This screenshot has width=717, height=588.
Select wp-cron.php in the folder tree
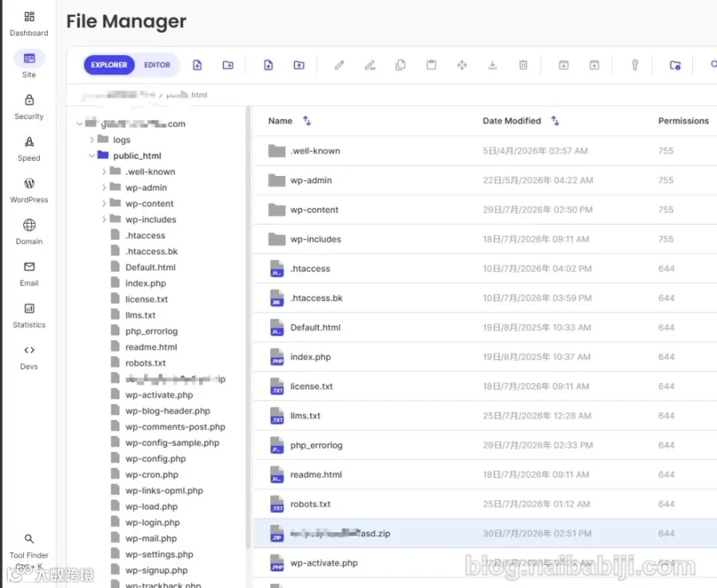point(151,475)
